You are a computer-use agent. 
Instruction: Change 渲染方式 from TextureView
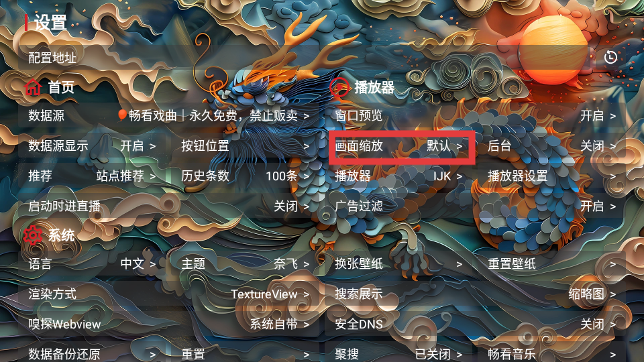(x=169, y=294)
